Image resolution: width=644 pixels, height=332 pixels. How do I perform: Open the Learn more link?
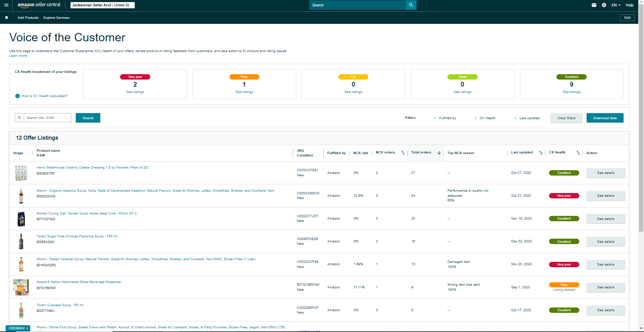(18, 56)
